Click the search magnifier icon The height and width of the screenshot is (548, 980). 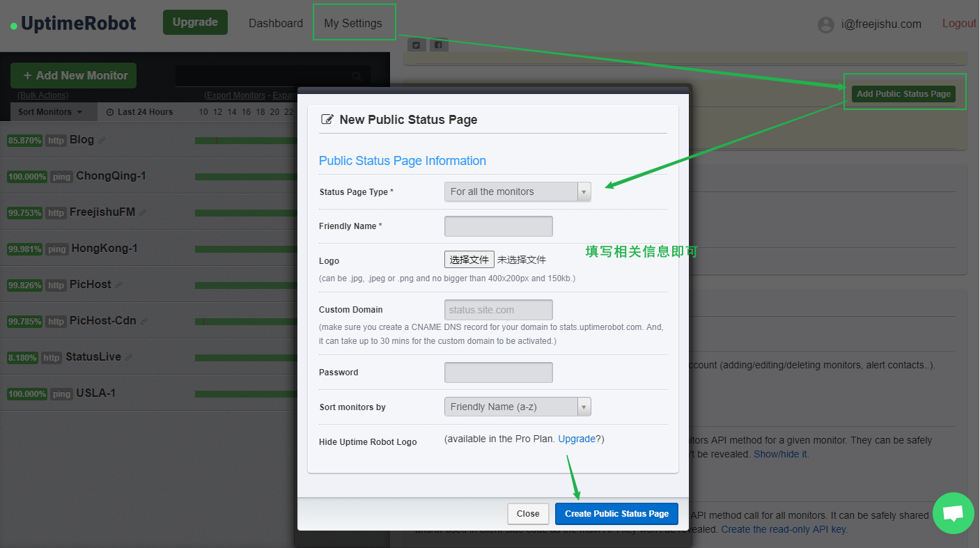coord(357,76)
